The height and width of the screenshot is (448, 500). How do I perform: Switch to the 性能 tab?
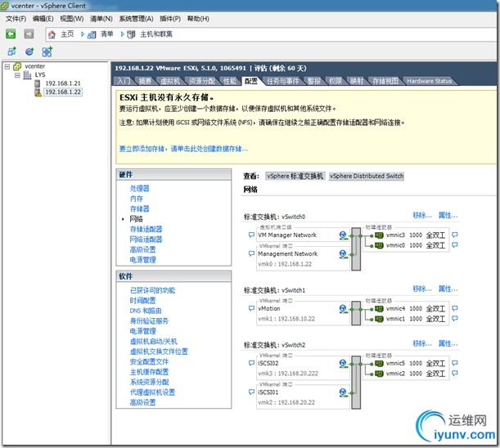click(x=230, y=81)
